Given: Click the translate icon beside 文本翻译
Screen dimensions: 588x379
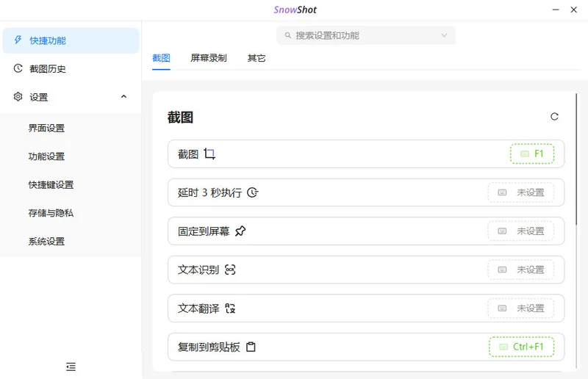Looking at the screenshot, I should 230,308.
